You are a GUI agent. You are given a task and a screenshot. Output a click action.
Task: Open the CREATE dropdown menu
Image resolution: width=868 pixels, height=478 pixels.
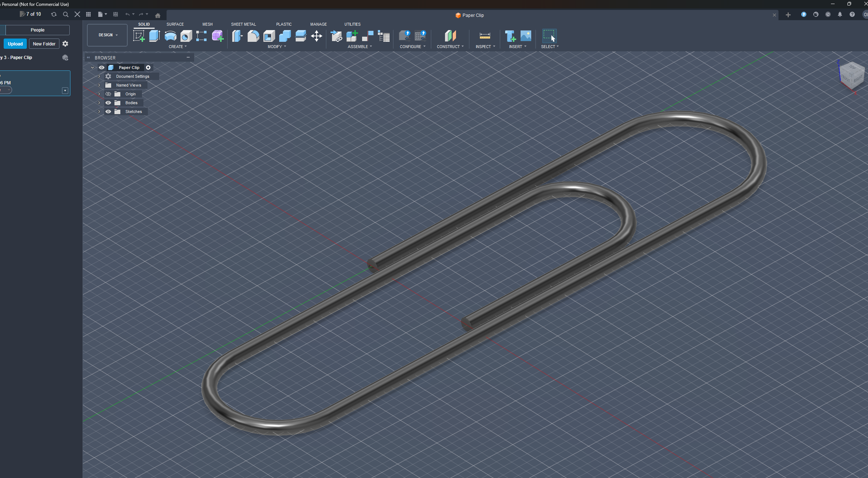click(x=178, y=47)
